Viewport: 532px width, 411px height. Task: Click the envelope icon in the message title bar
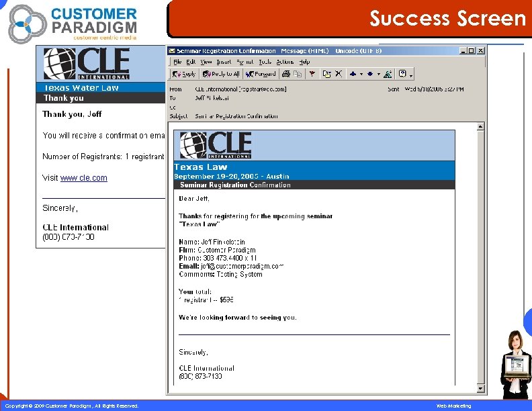tap(172, 51)
